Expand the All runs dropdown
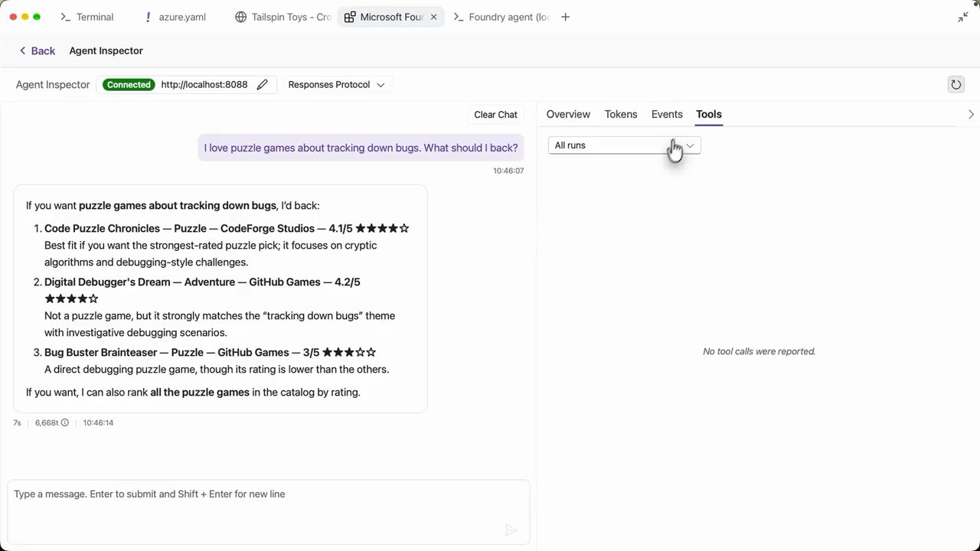Image resolution: width=980 pixels, height=551 pixels. (x=624, y=145)
